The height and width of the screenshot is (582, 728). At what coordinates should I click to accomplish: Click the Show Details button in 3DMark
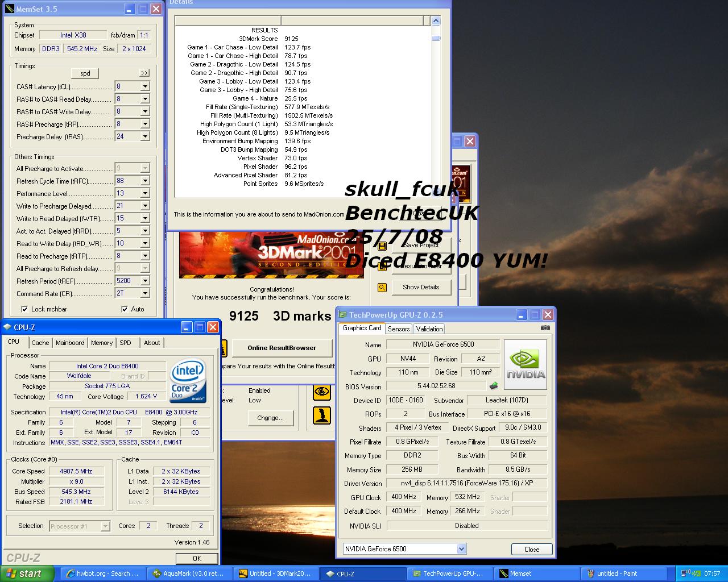421,288
